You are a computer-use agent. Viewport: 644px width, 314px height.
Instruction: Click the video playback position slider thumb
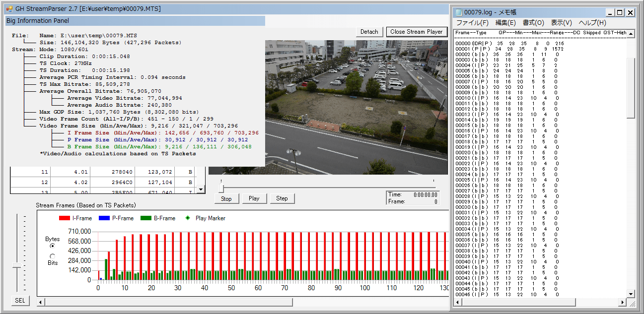(x=221, y=188)
